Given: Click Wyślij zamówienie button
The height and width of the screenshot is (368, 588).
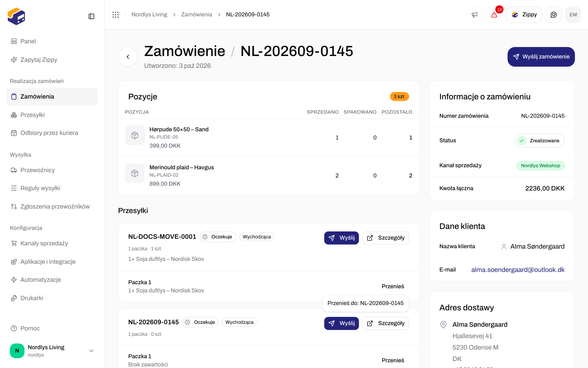Looking at the screenshot, I should tap(541, 57).
